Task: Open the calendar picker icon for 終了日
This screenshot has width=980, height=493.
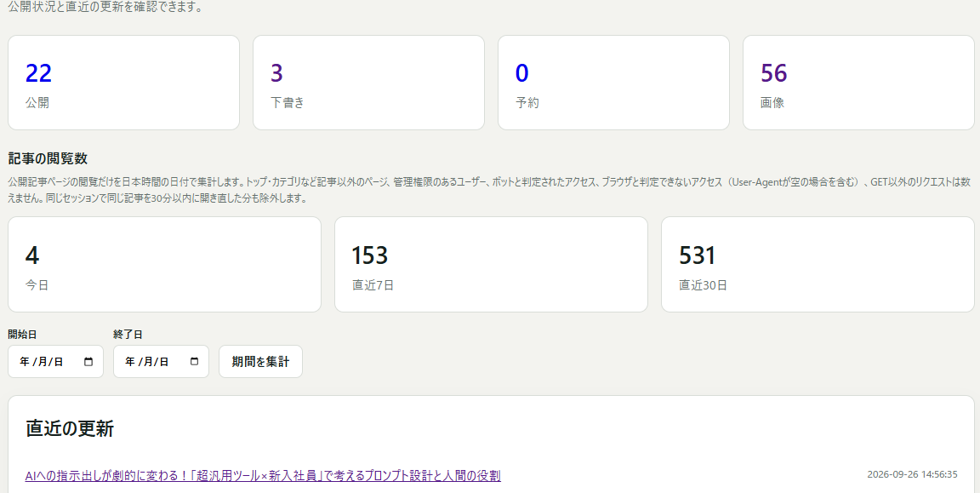Action: point(194,362)
